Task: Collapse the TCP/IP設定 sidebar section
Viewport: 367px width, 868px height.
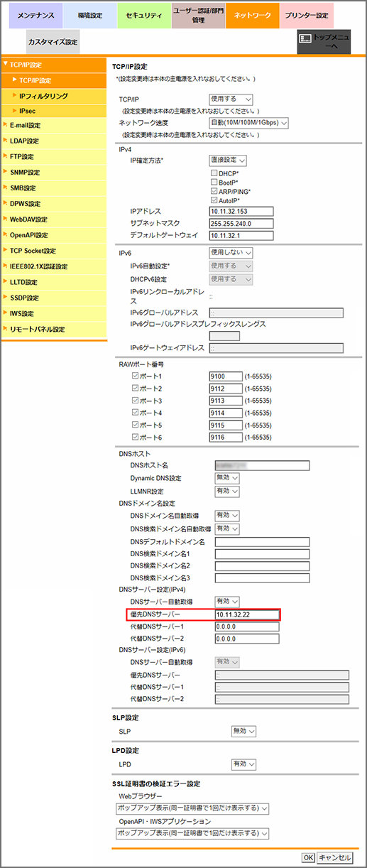Action: pos(53,65)
